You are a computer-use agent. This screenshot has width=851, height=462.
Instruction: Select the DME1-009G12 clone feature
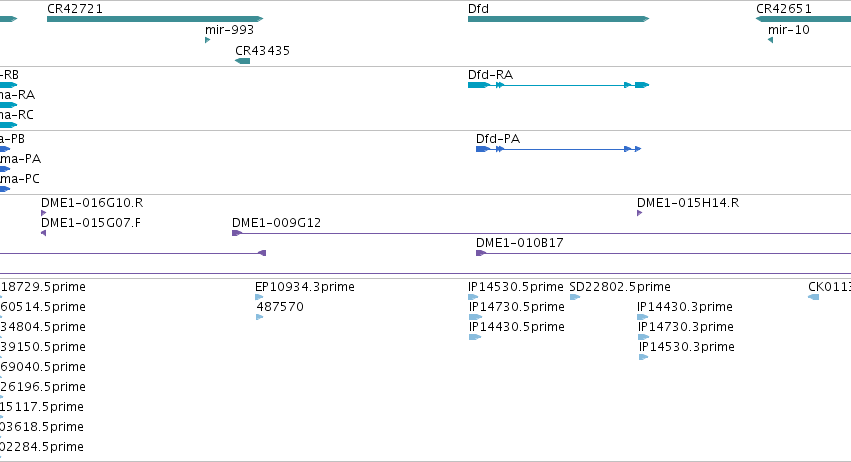coord(541,233)
